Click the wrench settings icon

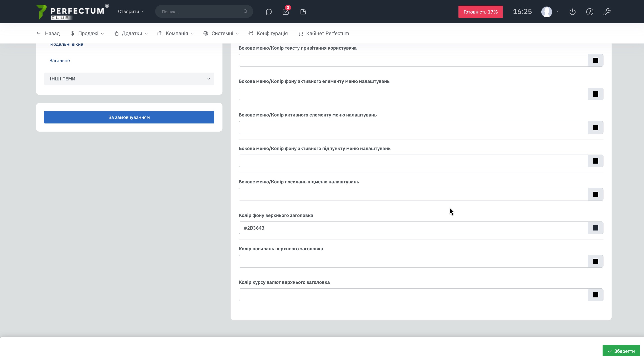607,12
